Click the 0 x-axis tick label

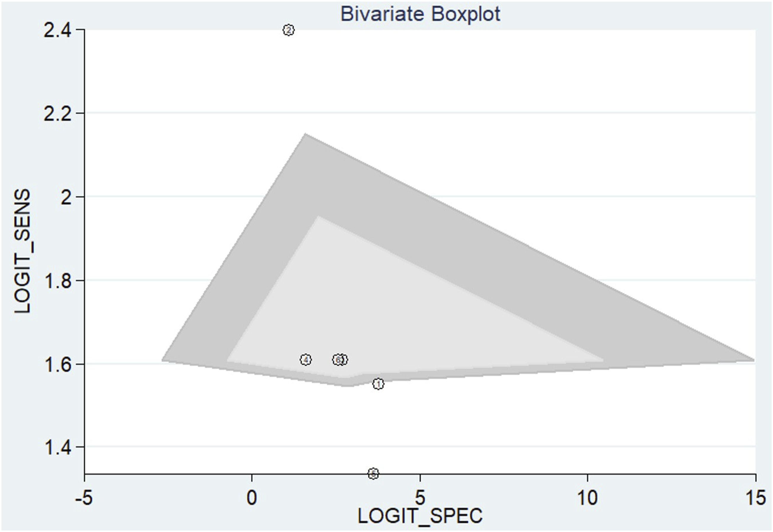click(x=252, y=498)
